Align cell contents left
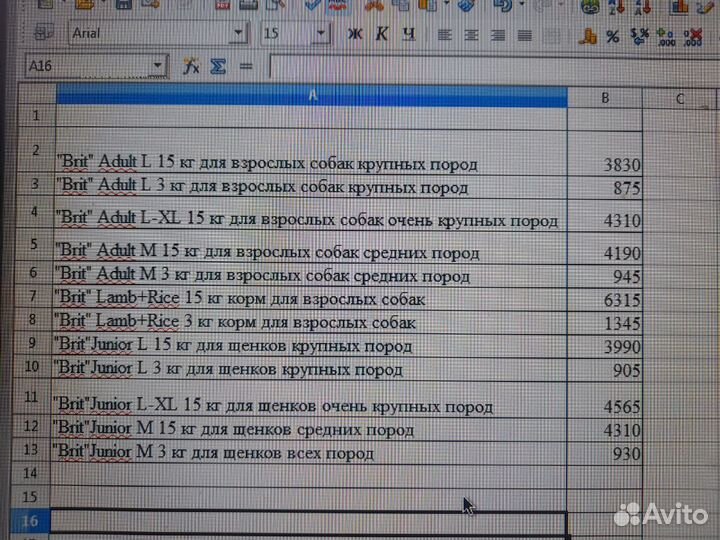This screenshot has width=720, height=540. pos(444,35)
